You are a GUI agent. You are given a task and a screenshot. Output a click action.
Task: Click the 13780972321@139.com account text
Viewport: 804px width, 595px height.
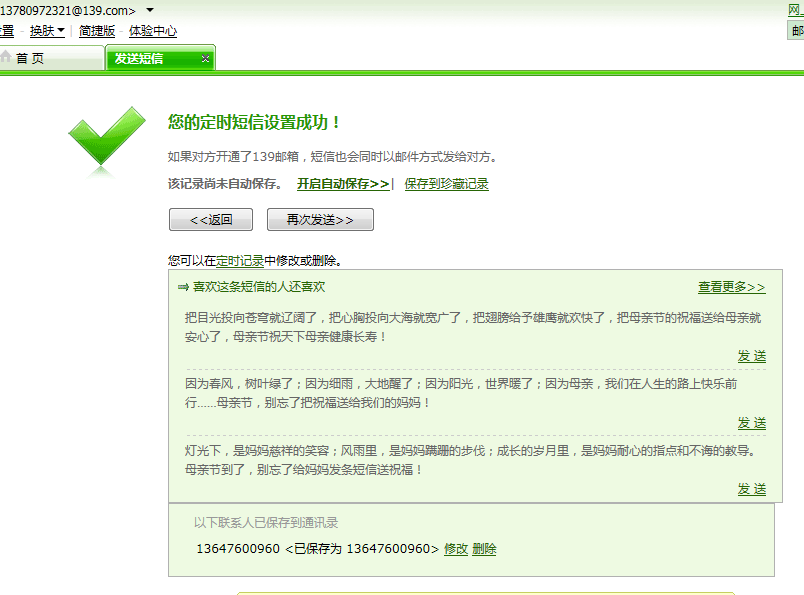point(68,10)
